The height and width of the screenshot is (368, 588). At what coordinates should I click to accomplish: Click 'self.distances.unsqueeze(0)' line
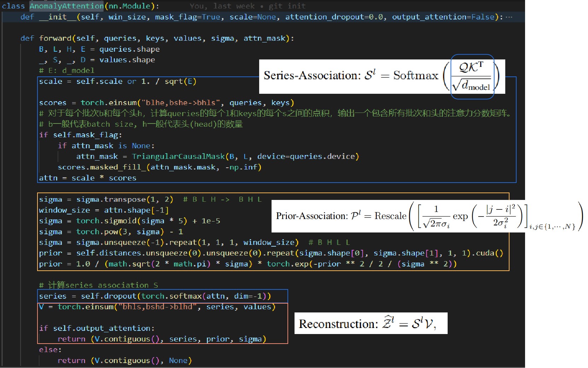click(x=271, y=253)
